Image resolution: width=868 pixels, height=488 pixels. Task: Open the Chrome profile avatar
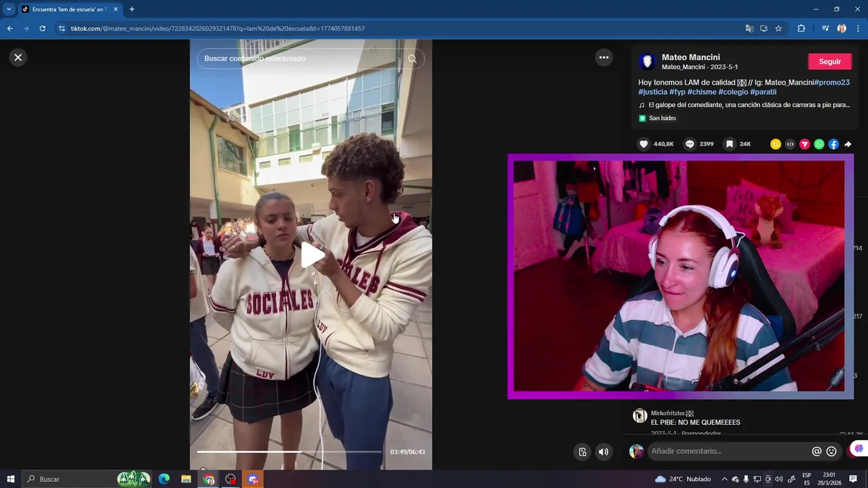click(x=842, y=28)
